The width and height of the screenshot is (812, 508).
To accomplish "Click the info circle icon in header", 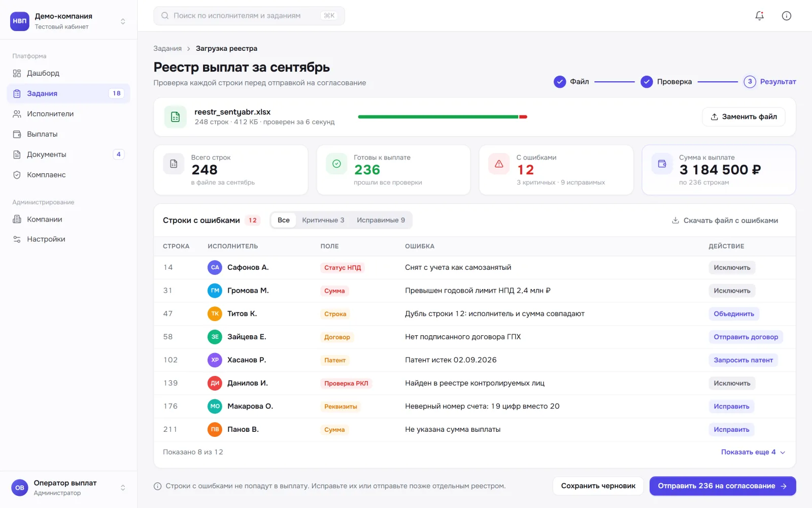I will coord(786,16).
